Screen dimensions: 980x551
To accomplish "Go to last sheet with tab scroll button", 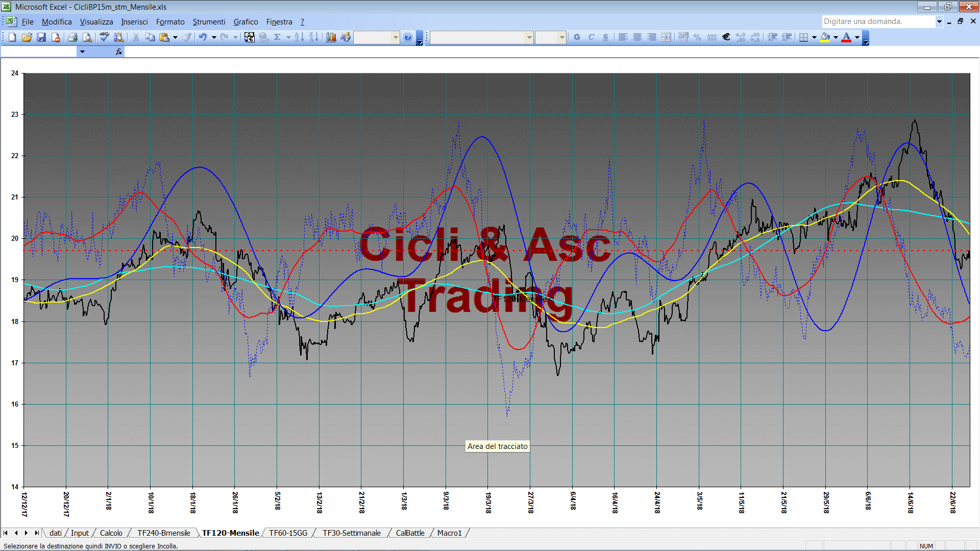I will click(x=36, y=533).
